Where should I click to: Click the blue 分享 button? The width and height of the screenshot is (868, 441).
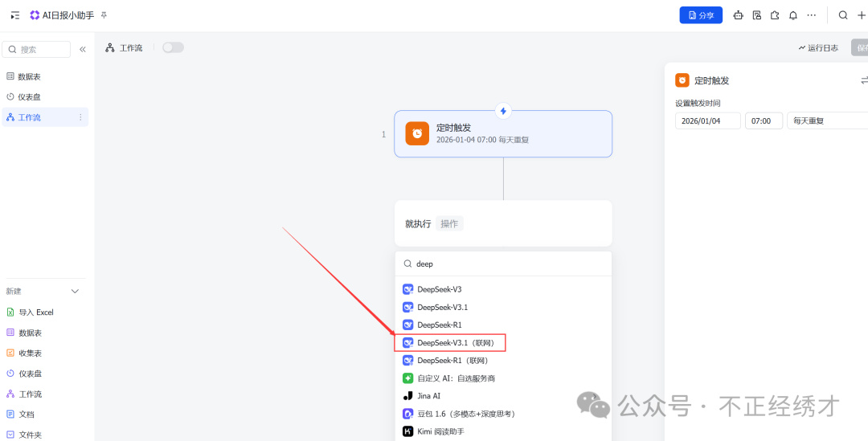(701, 15)
